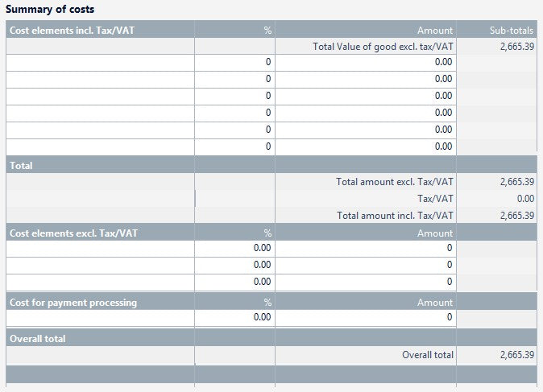Click fifth row name field incl. Tax/VAT
Screen dimensions: 543x392
tap(100, 130)
